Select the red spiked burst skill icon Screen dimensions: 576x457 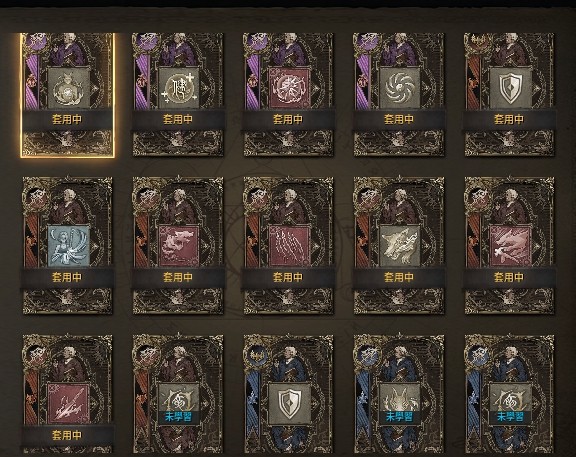pyautogui.click(x=289, y=88)
